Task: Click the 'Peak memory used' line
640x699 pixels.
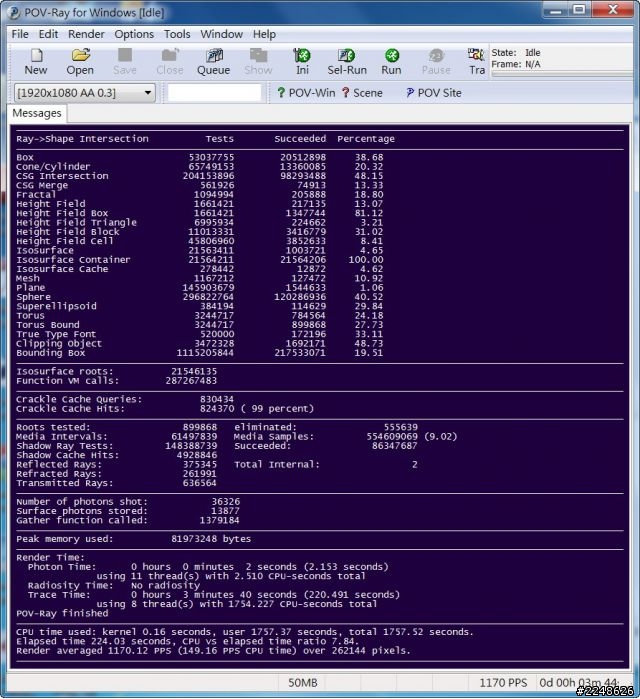Action: point(134,539)
